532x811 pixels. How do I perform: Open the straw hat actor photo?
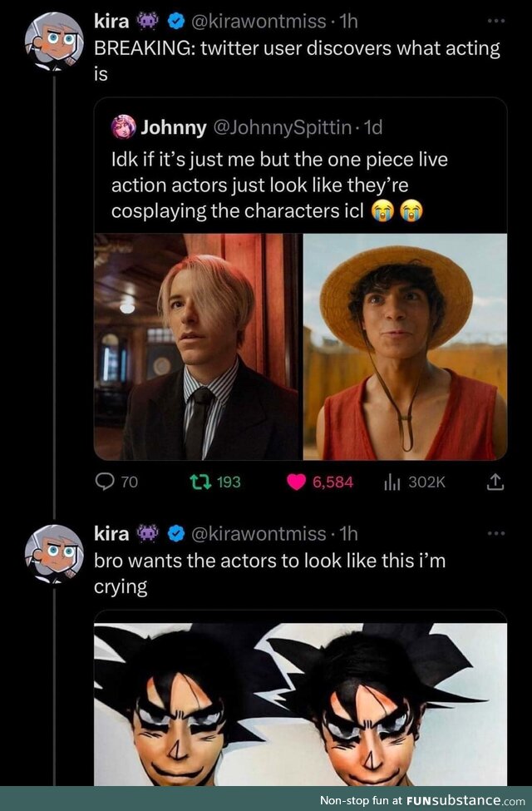405,346
